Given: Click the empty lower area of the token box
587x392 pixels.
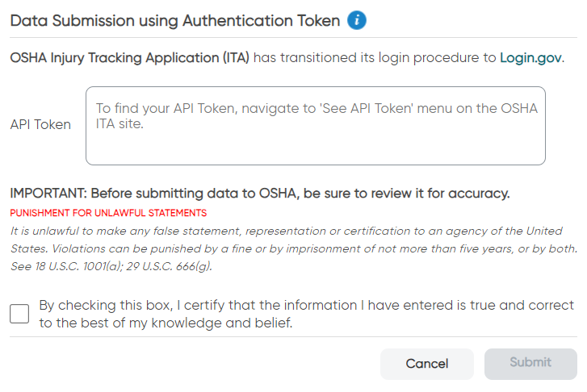Looking at the screenshot, I should (315, 148).
